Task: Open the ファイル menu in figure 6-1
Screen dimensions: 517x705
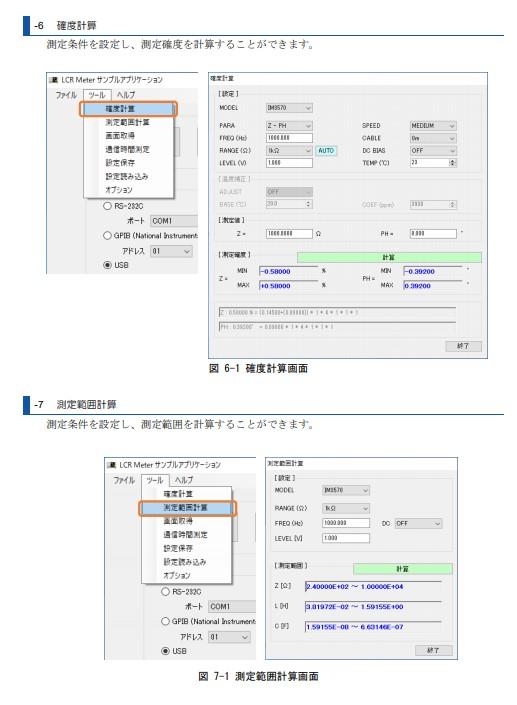Action: coord(66,95)
